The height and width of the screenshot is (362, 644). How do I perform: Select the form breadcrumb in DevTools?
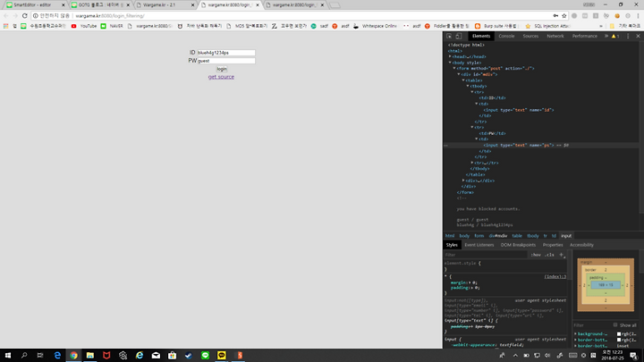click(479, 236)
